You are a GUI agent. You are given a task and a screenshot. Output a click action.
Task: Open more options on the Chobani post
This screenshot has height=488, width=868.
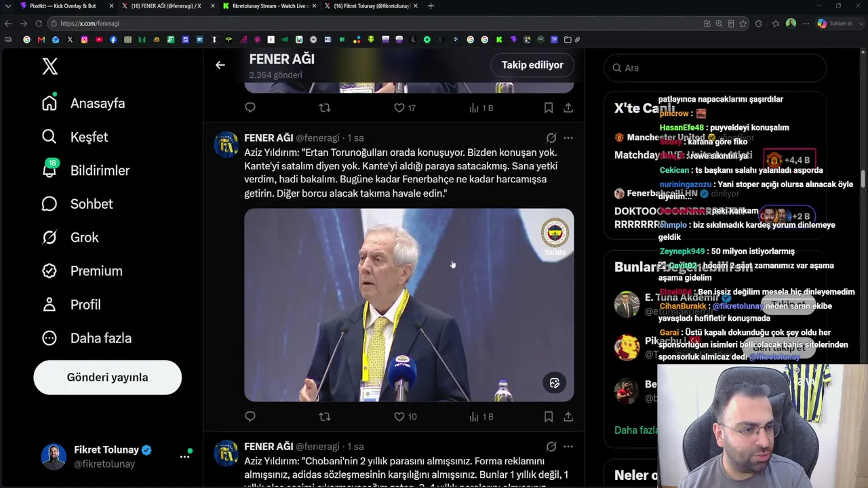[x=568, y=447]
